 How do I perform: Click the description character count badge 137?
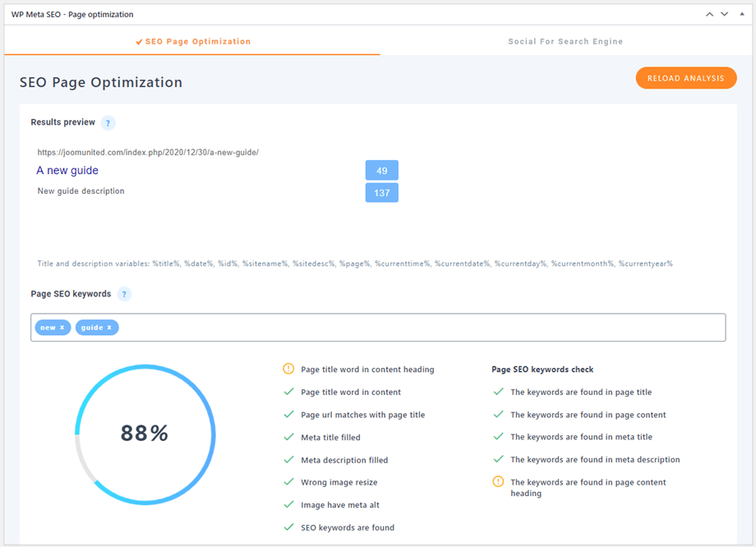(381, 193)
